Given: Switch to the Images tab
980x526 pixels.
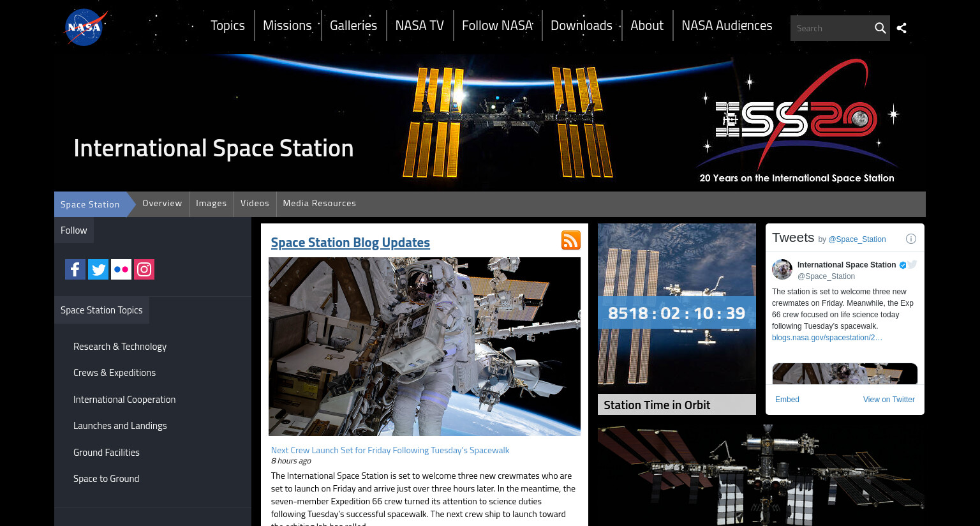Looking at the screenshot, I should [x=211, y=204].
